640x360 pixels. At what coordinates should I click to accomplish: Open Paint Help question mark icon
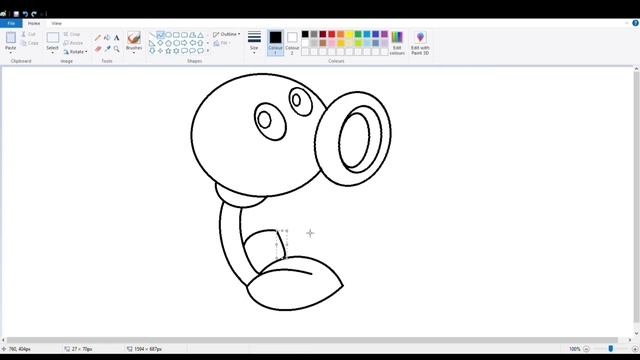[636, 23]
